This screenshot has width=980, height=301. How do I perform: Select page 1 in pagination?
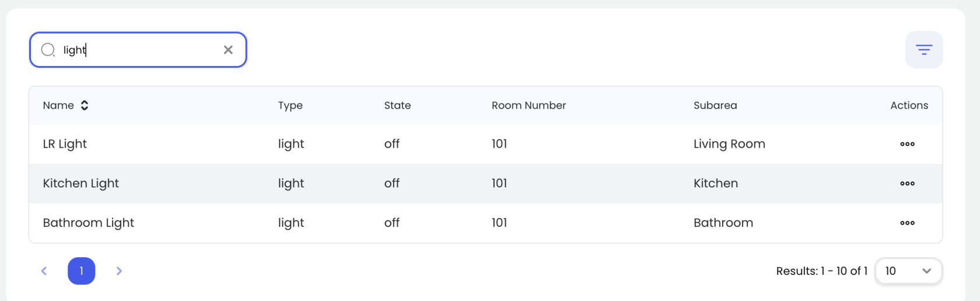[x=81, y=271]
